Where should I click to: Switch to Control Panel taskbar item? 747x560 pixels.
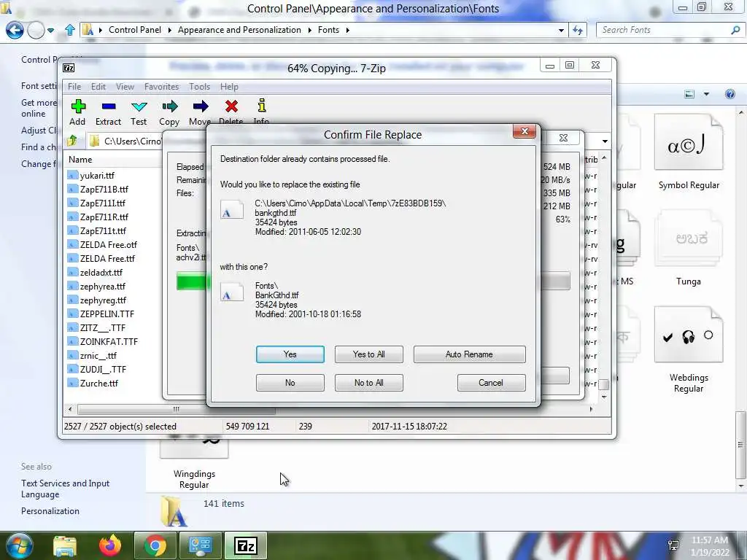201,545
